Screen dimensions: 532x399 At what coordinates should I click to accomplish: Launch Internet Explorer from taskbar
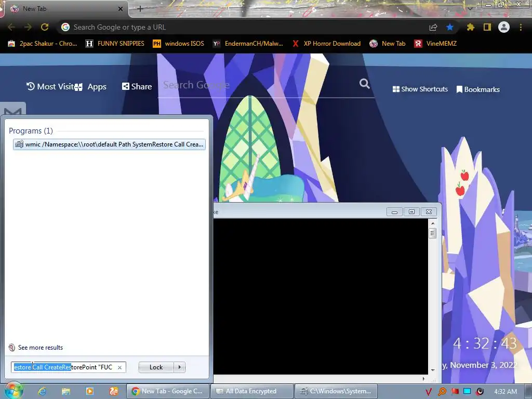(42, 391)
